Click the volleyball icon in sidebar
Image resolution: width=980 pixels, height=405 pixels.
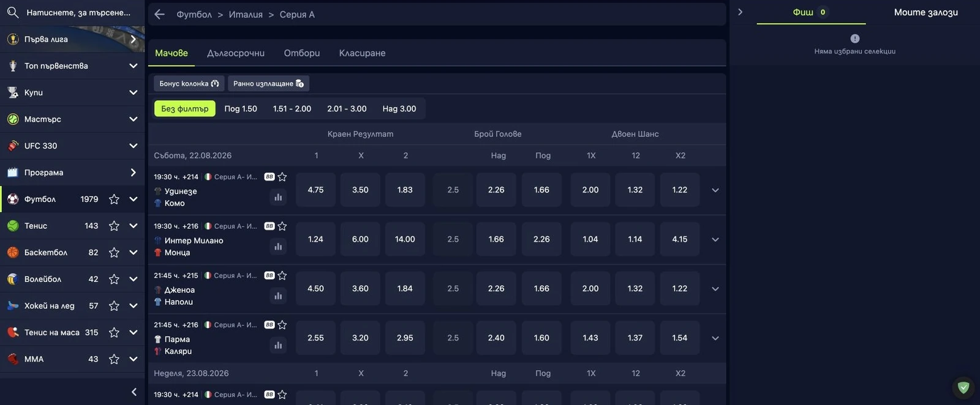(13, 279)
